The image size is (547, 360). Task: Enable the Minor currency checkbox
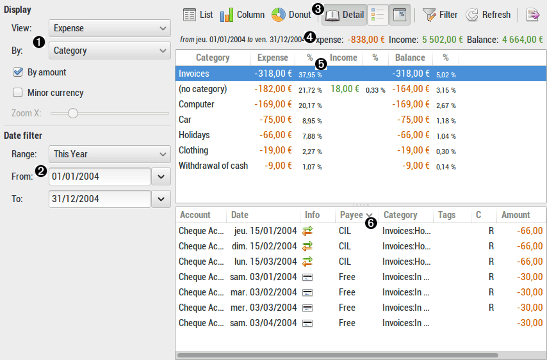pyautogui.click(x=18, y=92)
